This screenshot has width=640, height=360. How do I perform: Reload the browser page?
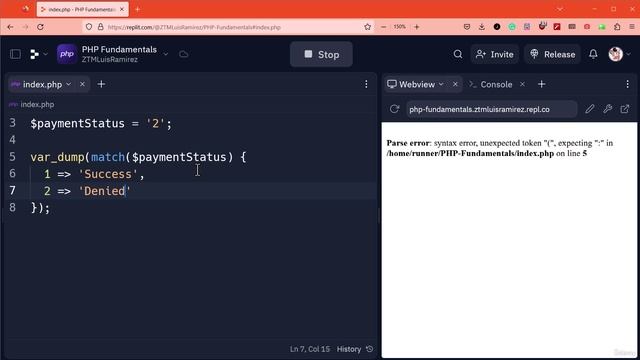(x=40, y=27)
